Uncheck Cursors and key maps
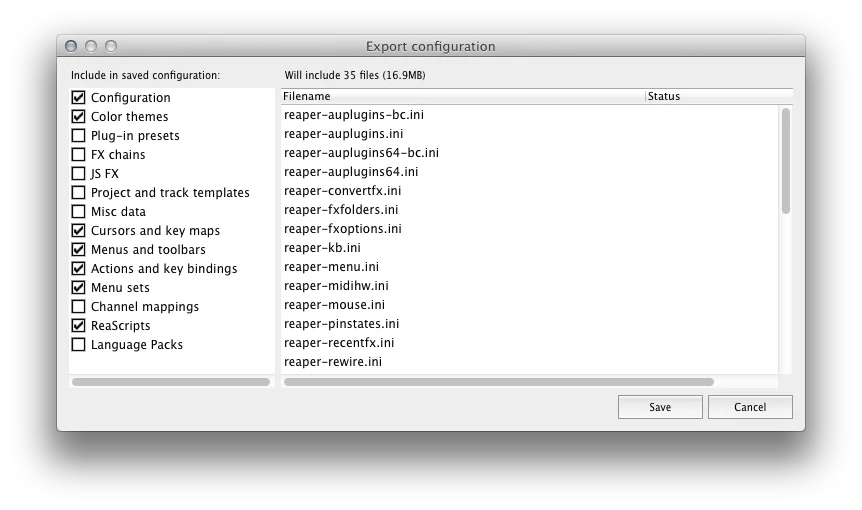This screenshot has width=862, height=510. coord(78,231)
